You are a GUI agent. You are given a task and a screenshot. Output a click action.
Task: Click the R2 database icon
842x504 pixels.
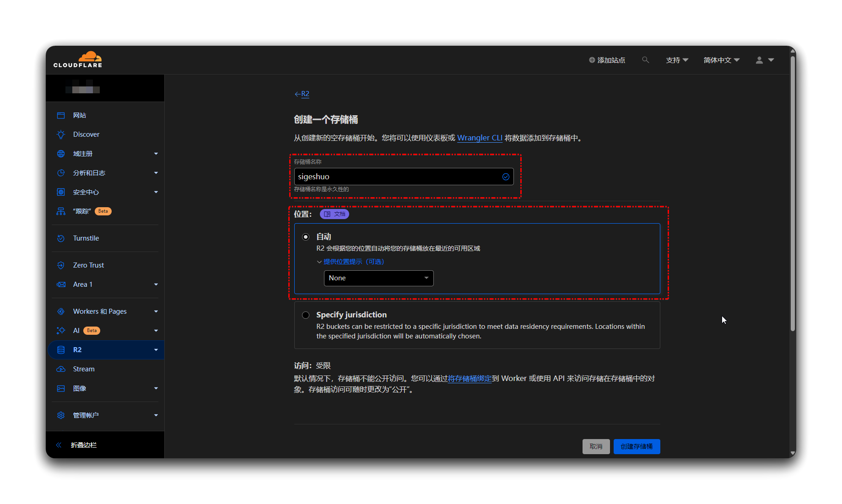pos(61,350)
